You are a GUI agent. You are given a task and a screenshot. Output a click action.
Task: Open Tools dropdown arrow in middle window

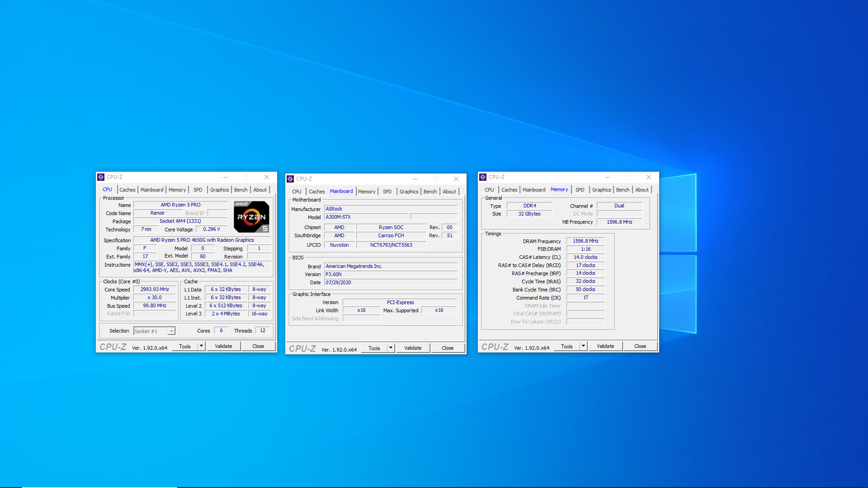pyautogui.click(x=391, y=348)
